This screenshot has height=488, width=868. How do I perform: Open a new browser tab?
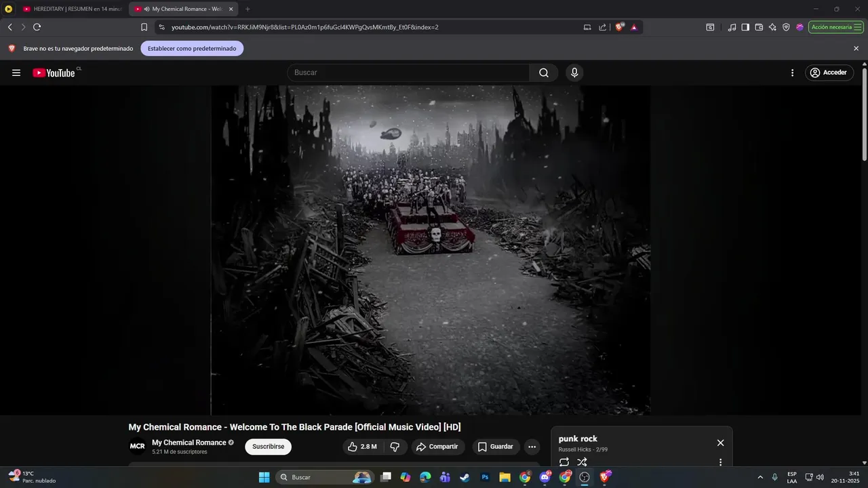tap(248, 9)
